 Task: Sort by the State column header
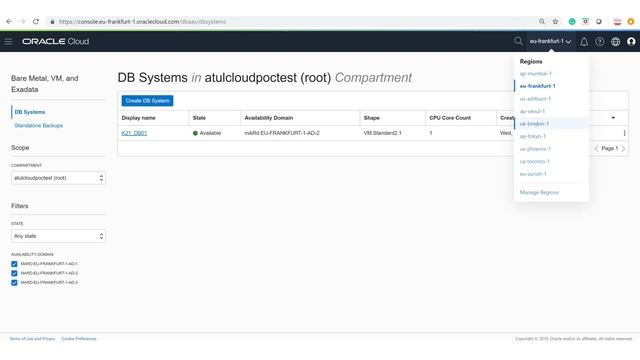coord(199,118)
